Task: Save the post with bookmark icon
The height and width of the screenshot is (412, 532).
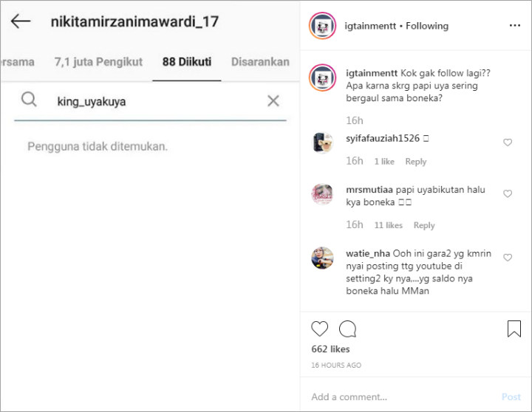Action: (514, 329)
